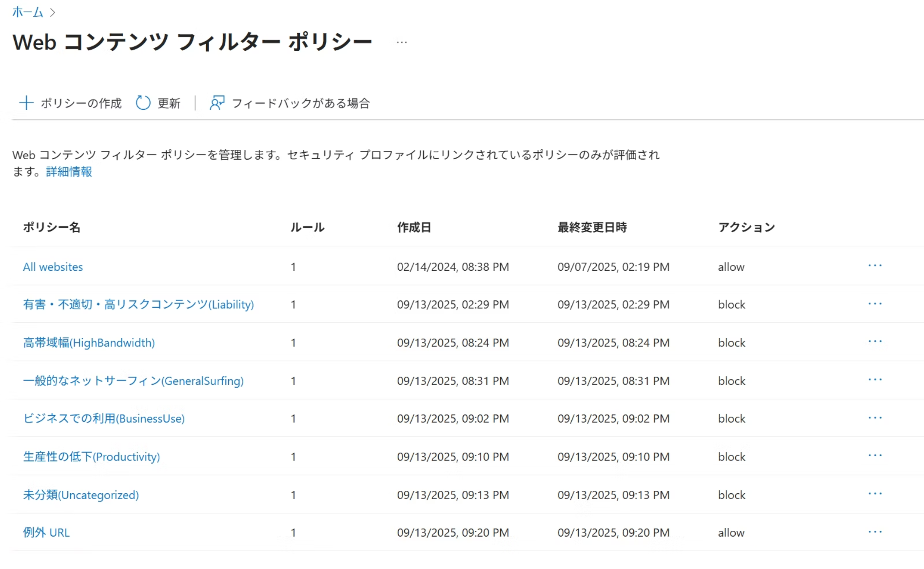Viewport: 924px width, 569px height.
Task: Open the more options menu for Uncategorized policy
Action: click(x=875, y=494)
